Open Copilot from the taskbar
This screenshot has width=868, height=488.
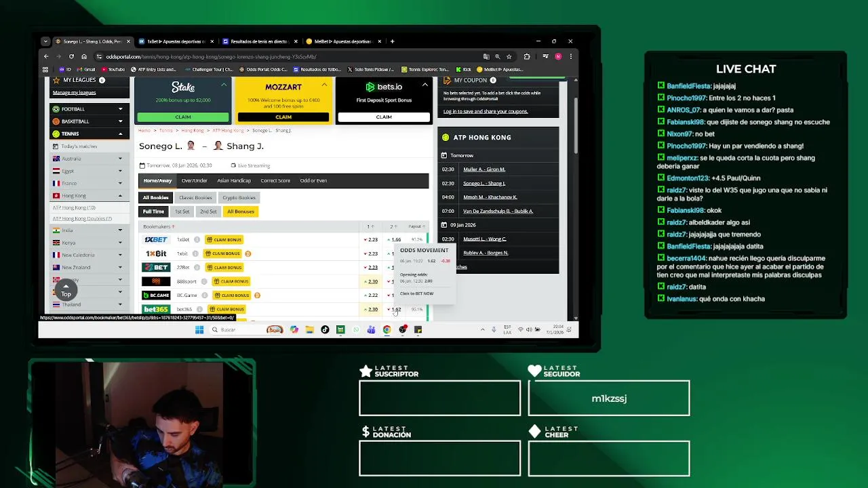tap(294, 330)
